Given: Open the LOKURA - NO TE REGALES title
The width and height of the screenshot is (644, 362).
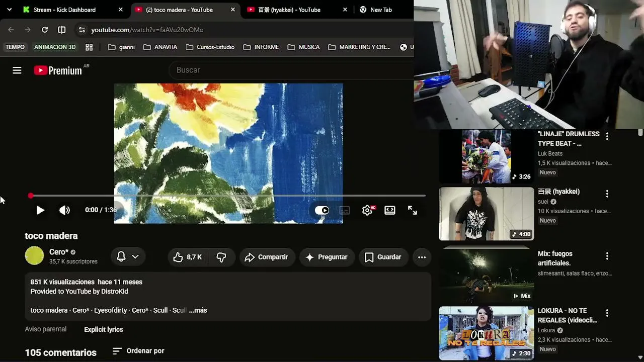Looking at the screenshot, I should (x=568, y=315).
